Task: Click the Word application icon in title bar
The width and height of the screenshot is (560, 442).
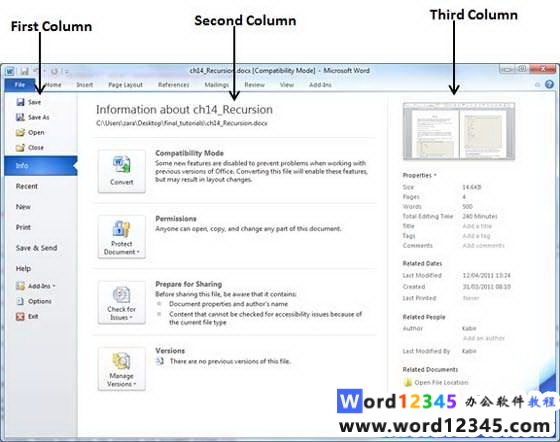Action: pyautogui.click(x=10, y=71)
